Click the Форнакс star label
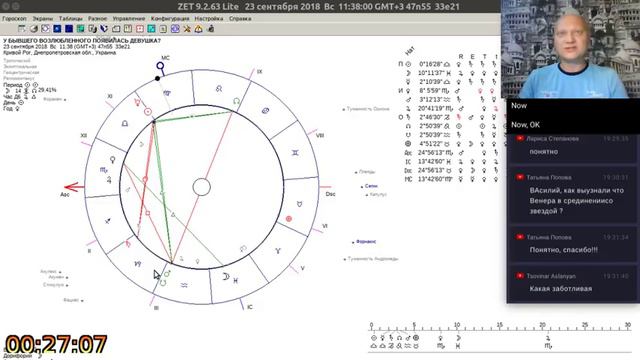Image resolution: width=640 pixels, height=360 pixels. pos(366,242)
